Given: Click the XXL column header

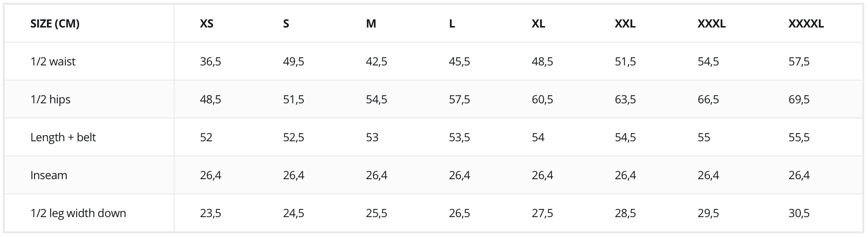Looking at the screenshot, I should click(x=625, y=24).
